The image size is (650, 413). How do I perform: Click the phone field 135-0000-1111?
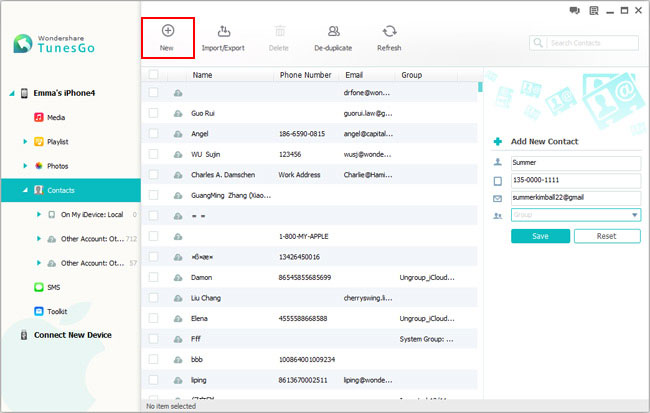[x=576, y=180]
